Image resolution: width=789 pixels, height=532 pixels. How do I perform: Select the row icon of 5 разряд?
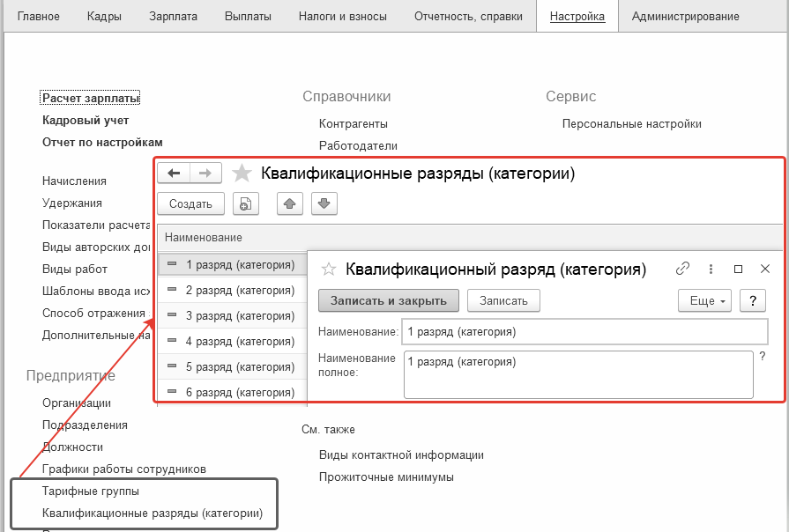172,366
